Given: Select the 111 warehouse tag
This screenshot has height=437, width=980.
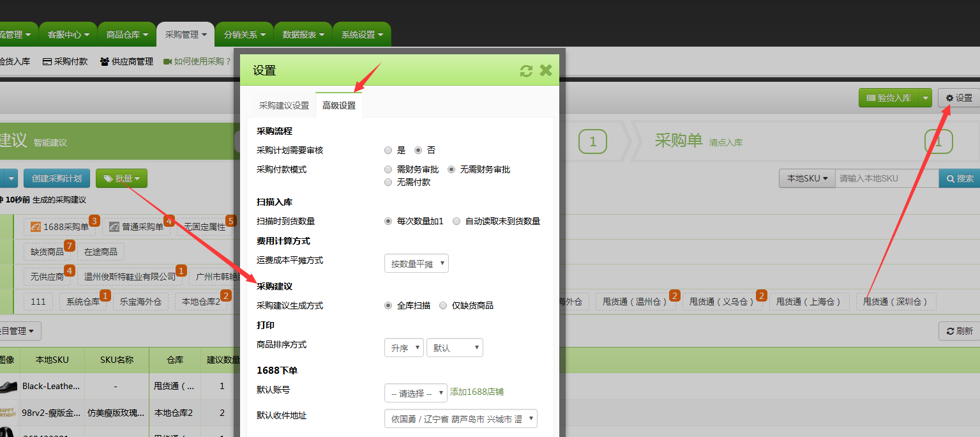Looking at the screenshot, I should [38, 302].
